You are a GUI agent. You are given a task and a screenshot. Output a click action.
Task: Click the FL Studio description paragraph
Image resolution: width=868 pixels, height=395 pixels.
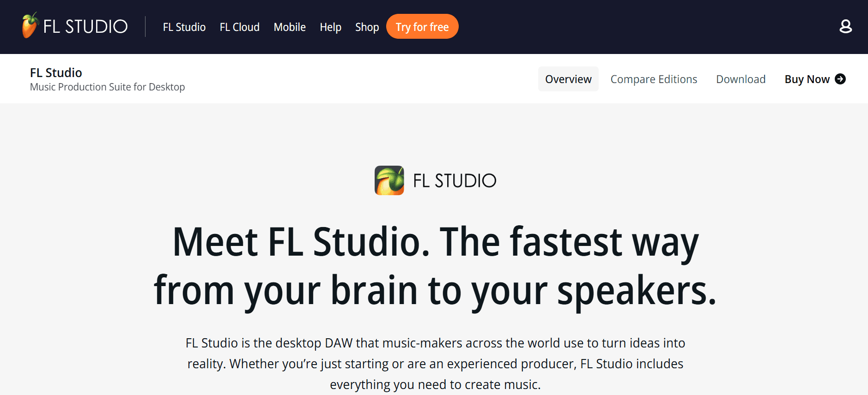coord(435,364)
